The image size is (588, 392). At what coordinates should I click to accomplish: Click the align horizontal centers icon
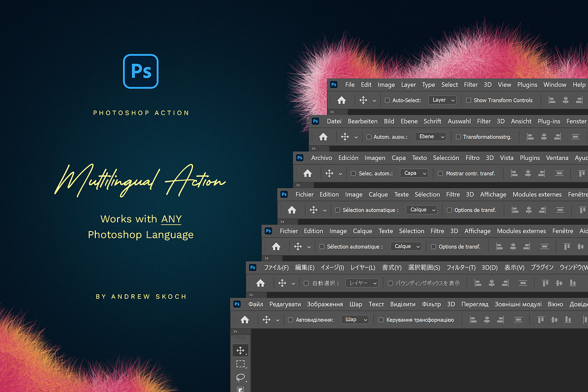pyautogui.click(x=566, y=100)
